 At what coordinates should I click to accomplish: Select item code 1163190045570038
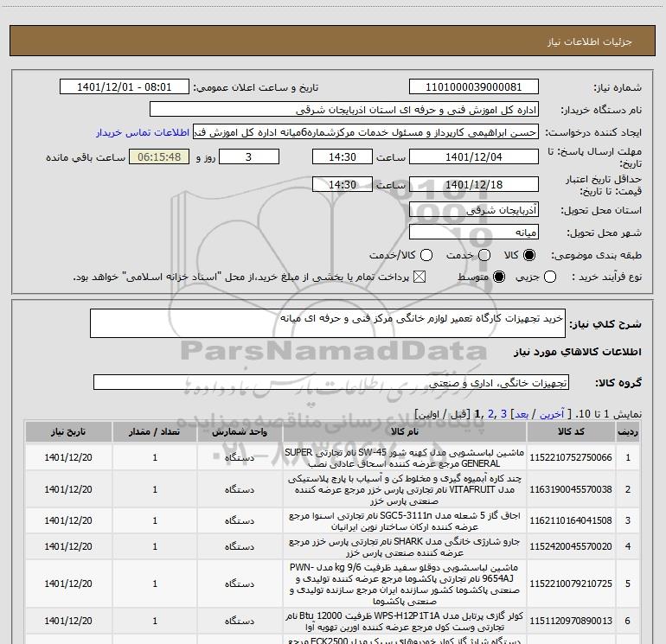click(x=571, y=489)
